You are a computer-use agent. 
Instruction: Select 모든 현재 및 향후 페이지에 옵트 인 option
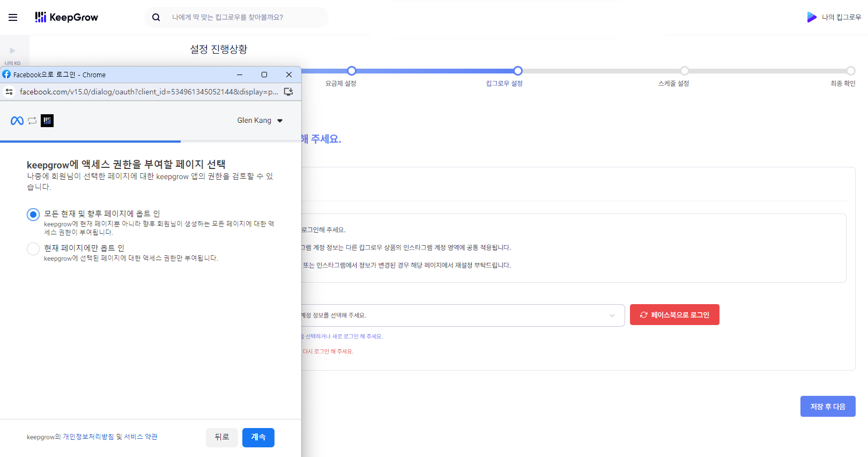(x=33, y=215)
